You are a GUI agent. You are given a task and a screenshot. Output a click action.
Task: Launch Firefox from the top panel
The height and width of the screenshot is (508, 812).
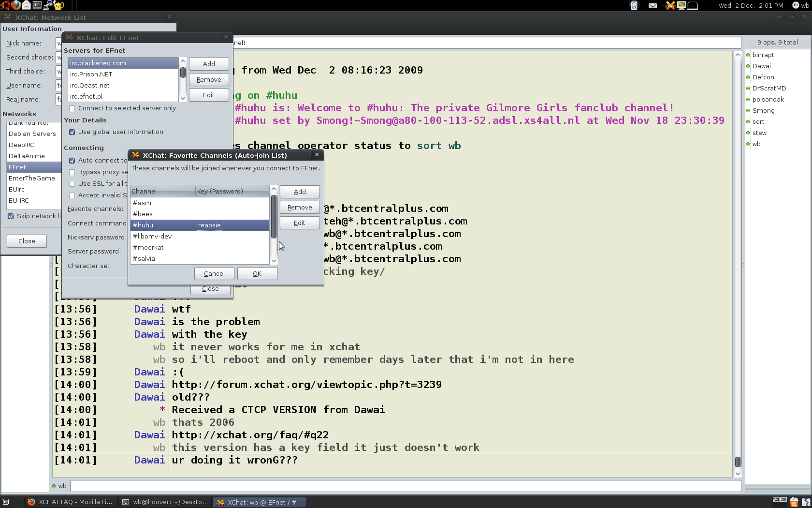click(16, 5)
